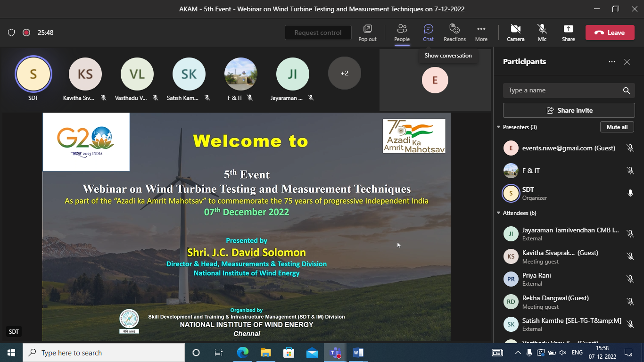Open the People participants panel
This screenshot has width=644, height=362.
(x=402, y=33)
